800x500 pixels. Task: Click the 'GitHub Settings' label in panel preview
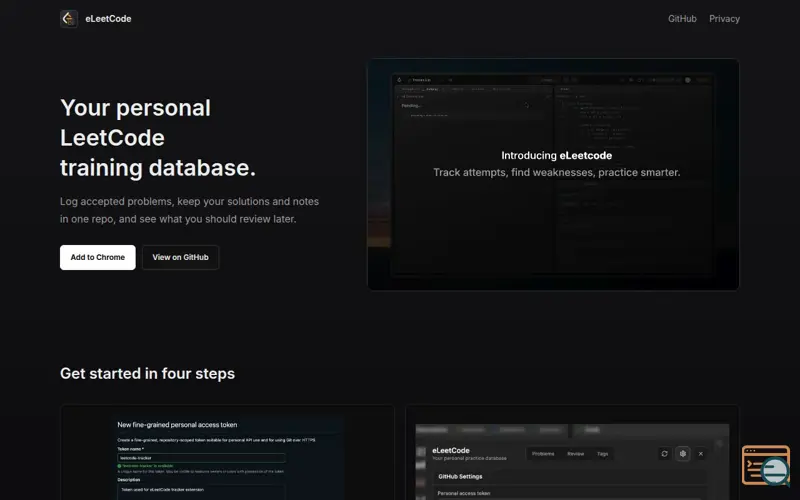pyautogui.click(x=460, y=477)
